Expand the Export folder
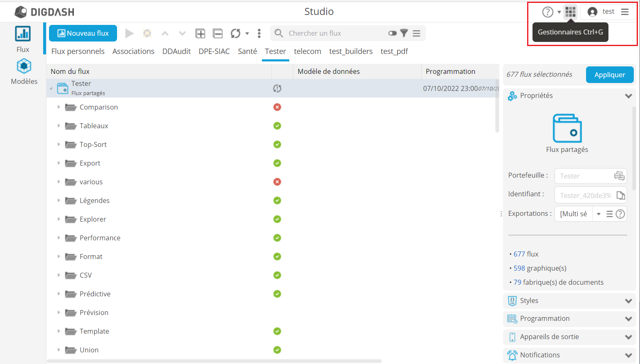This screenshot has height=364, width=640. click(x=59, y=163)
